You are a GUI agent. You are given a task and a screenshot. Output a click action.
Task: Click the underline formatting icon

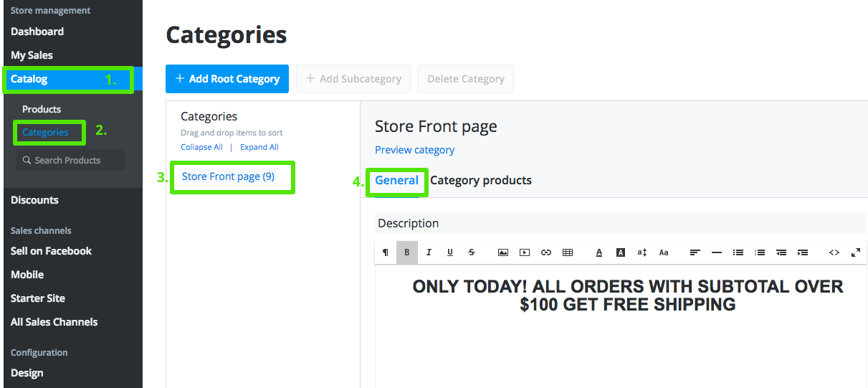click(x=450, y=252)
